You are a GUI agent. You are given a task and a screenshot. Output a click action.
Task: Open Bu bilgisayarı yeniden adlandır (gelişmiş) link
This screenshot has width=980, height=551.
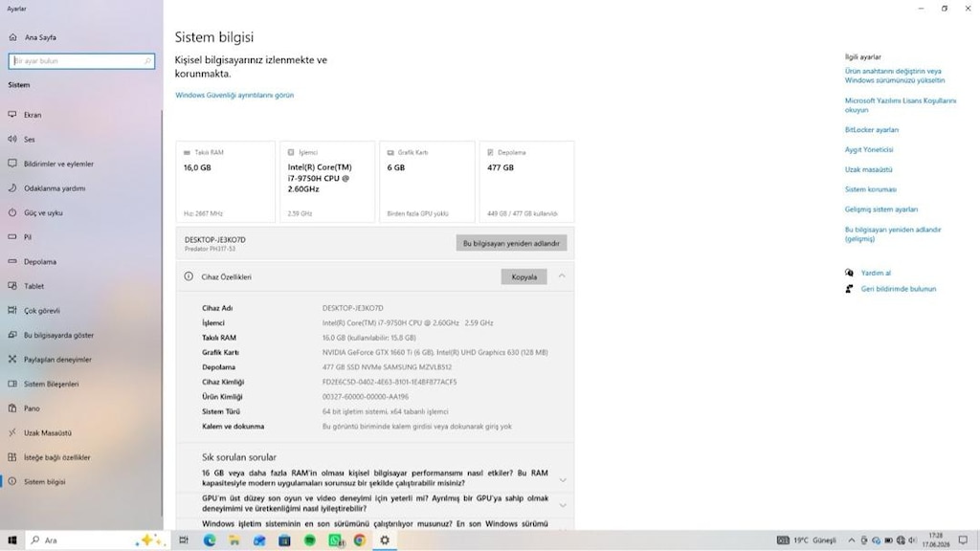point(893,234)
